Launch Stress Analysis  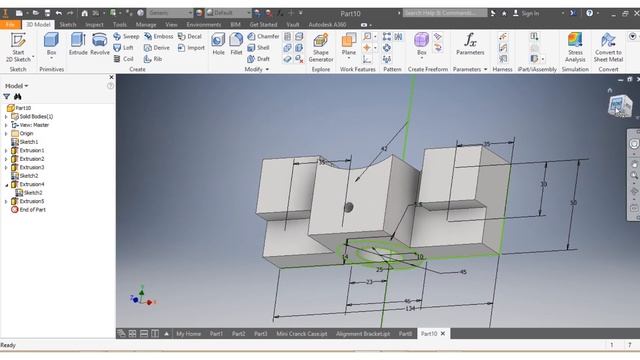pyautogui.click(x=575, y=47)
